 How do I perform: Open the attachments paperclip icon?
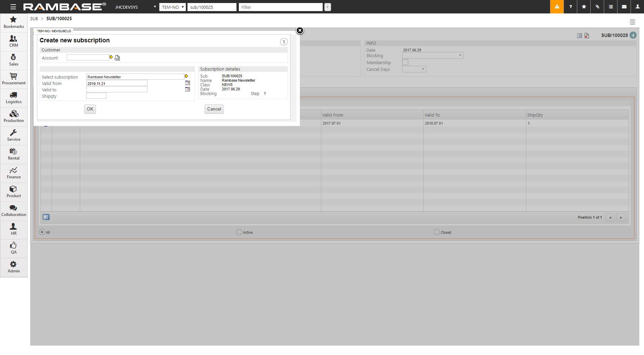pyautogui.click(x=597, y=7)
